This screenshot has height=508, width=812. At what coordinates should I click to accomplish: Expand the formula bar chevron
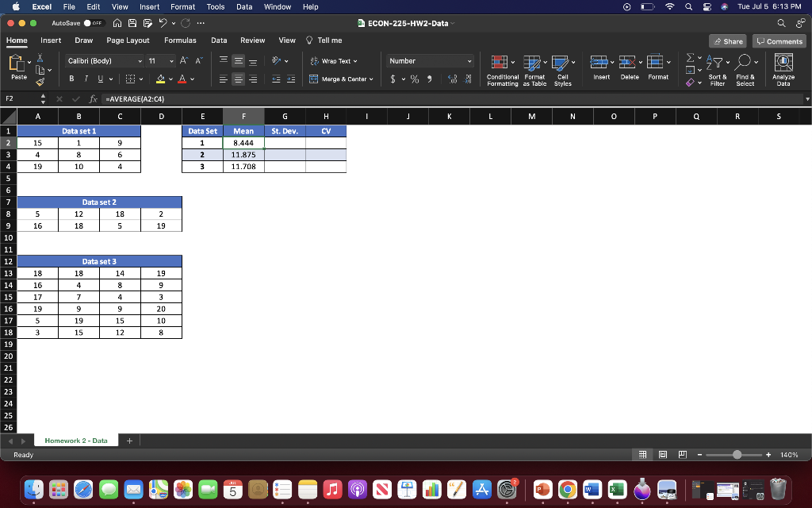[806, 98]
